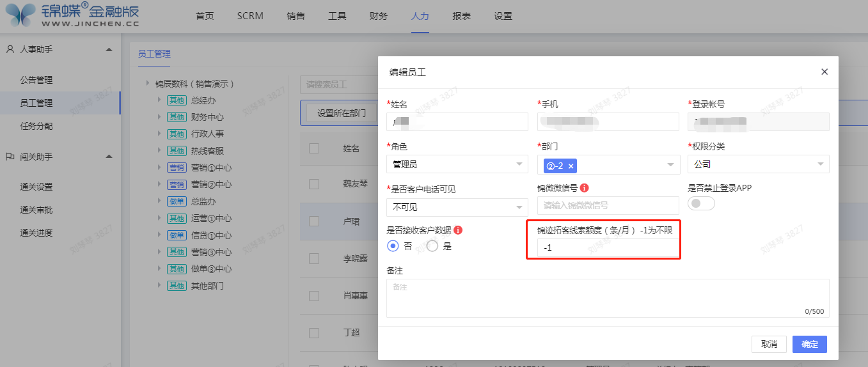Select 运营①中心 in the department tree
This screenshot has width=868, height=367.
coord(211,218)
